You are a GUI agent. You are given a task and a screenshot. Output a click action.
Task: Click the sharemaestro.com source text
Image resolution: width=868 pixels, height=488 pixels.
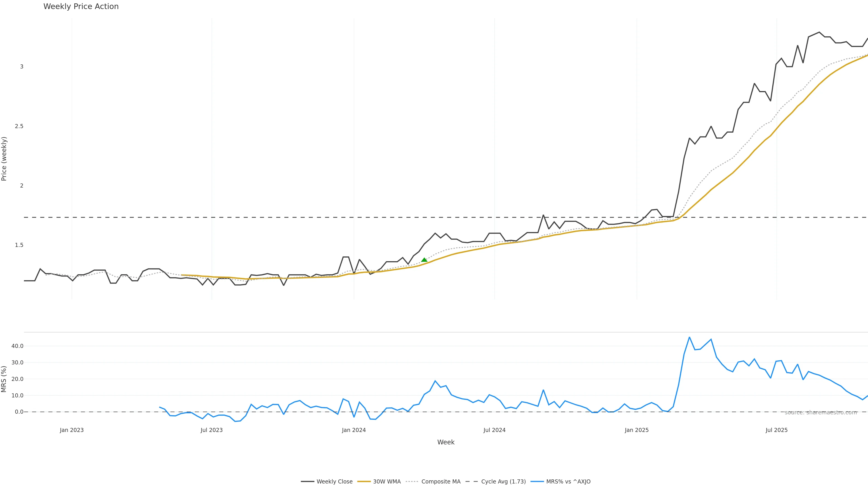(x=821, y=413)
